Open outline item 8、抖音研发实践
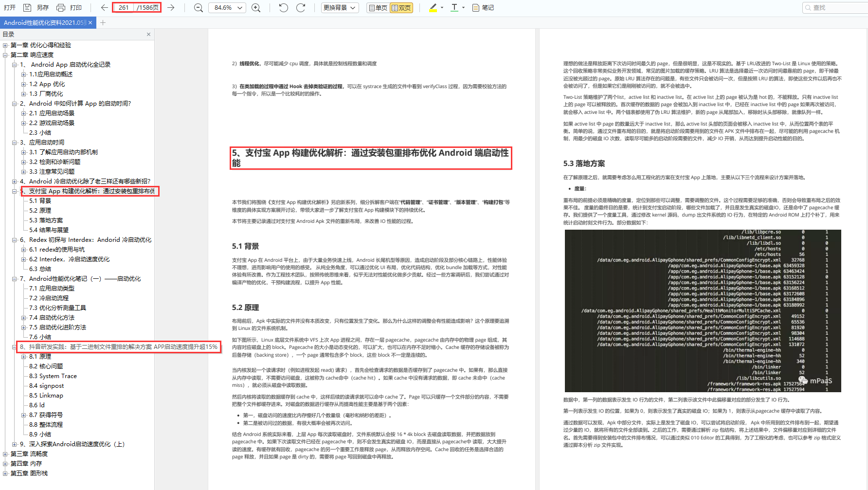 point(119,347)
